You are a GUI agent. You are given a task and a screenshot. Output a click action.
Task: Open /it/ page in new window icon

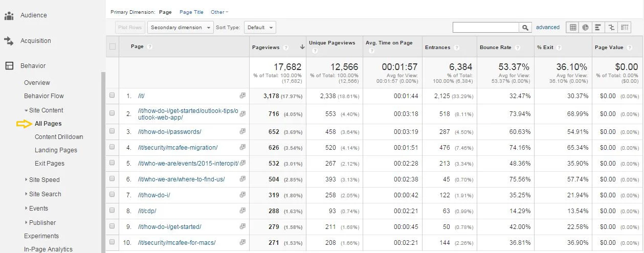point(242,96)
